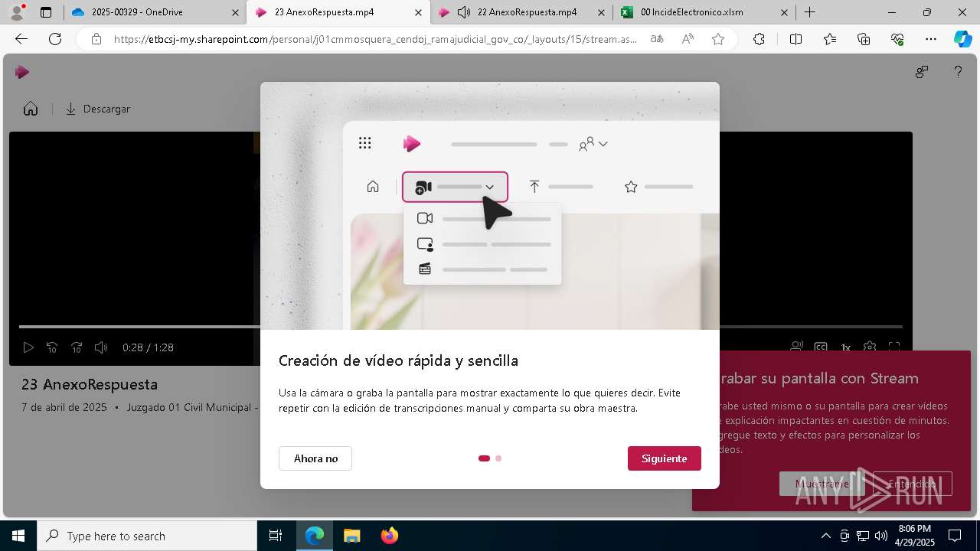
Task: Open a new browser tab
Action: (810, 12)
